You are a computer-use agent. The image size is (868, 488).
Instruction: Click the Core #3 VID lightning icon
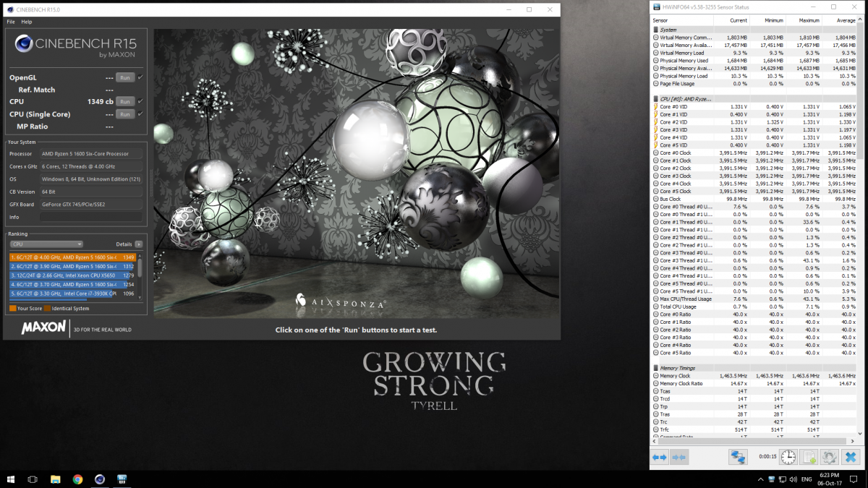(x=655, y=129)
